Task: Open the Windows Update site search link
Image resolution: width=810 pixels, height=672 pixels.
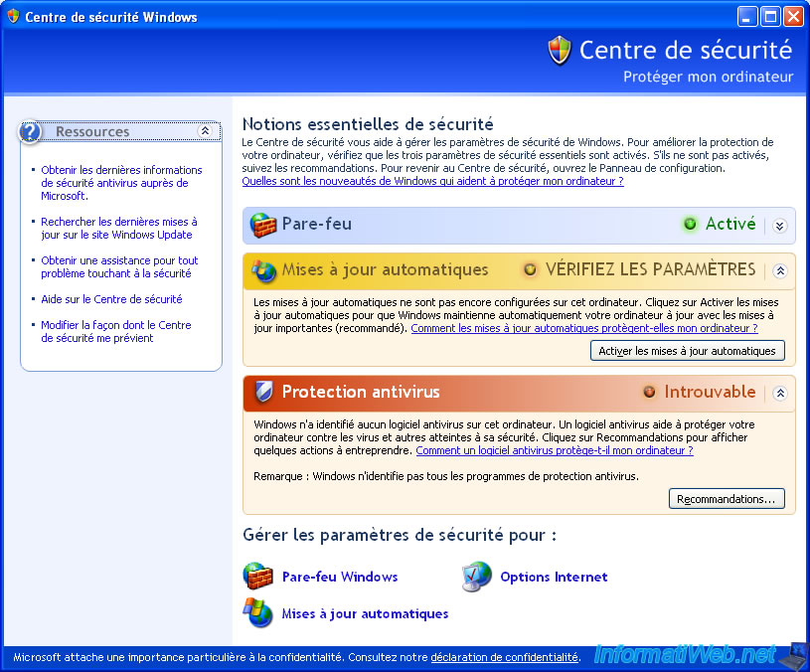Action: pyautogui.click(x=119, y=228)
